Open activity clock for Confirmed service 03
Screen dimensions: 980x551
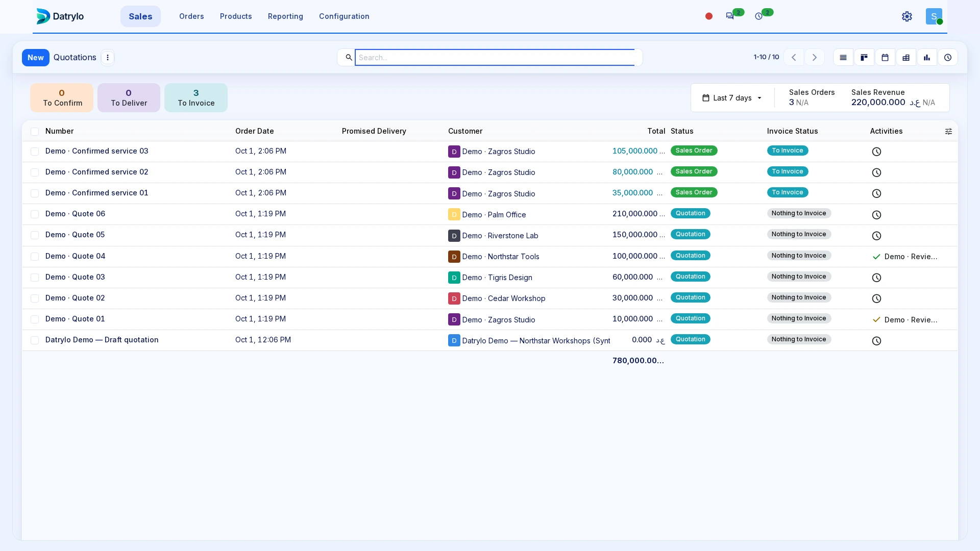(x=876, y=152)
